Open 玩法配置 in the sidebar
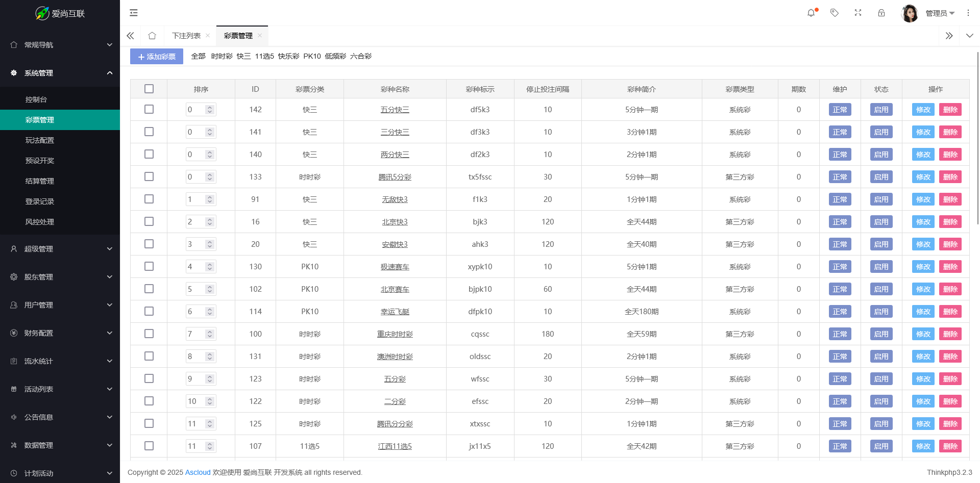Viewport: 980px width, 483px height. point(40,140)
